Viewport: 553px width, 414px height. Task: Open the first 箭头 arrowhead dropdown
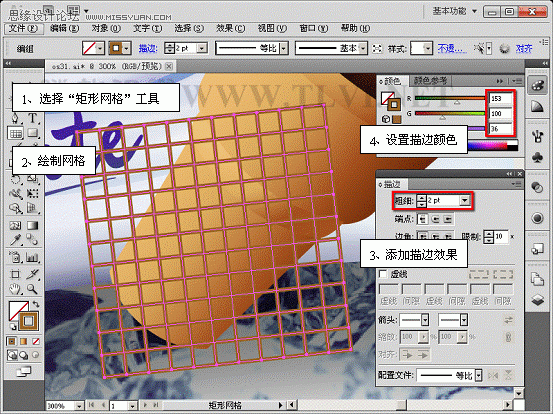click(425, 320)
